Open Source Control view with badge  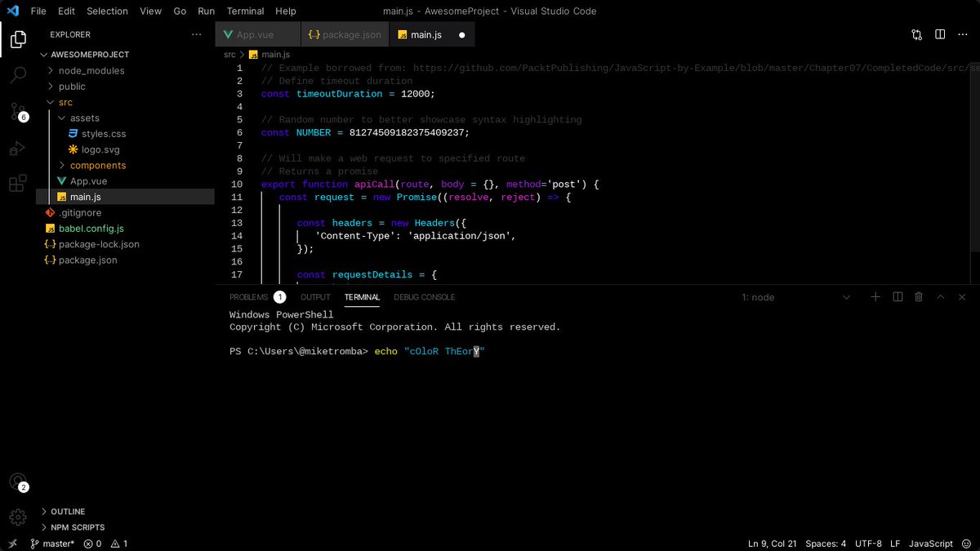[18, 112]
